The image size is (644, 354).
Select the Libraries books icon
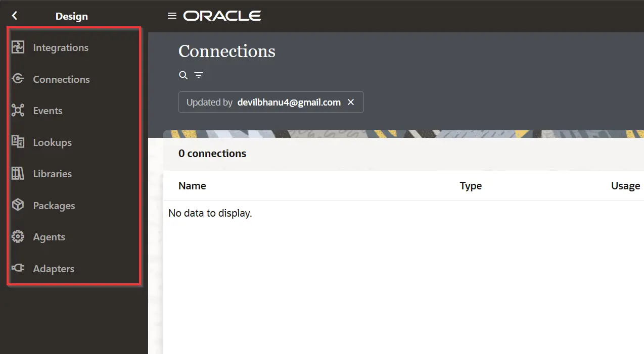pos(18,174)
